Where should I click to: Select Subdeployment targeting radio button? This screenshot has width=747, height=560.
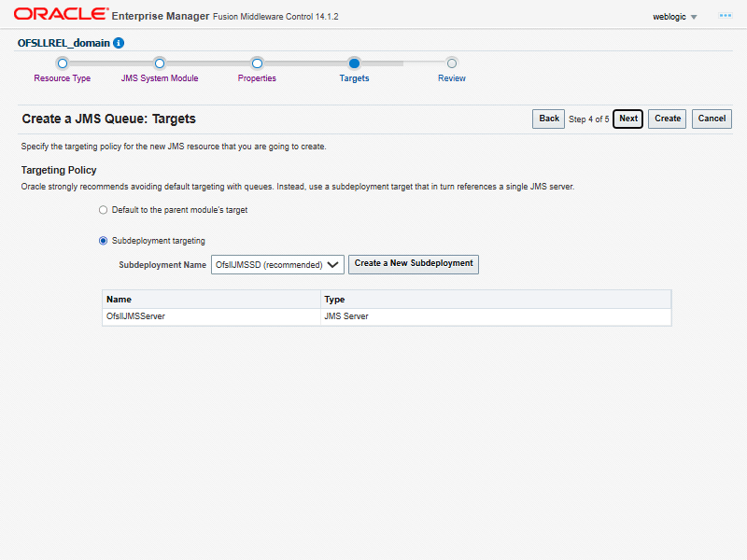point(103,241)
